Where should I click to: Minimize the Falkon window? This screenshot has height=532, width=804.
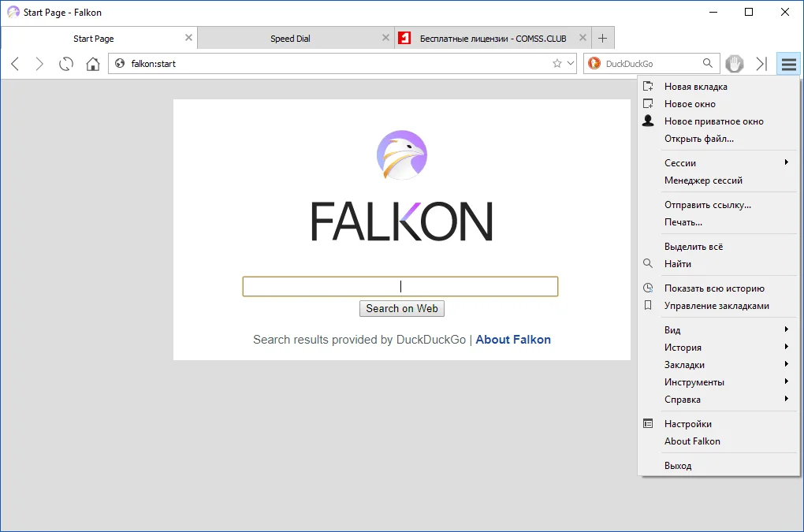tap(713, 12)
